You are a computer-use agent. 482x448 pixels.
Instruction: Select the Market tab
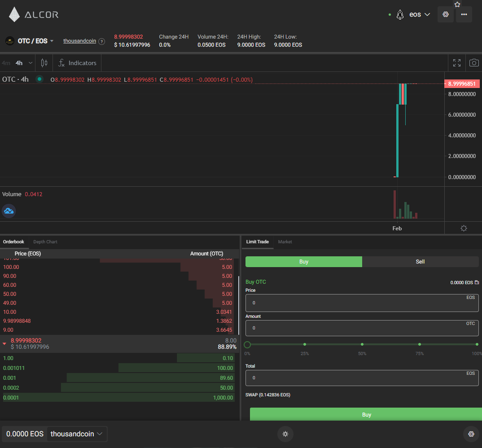click(x=285, y=242)
